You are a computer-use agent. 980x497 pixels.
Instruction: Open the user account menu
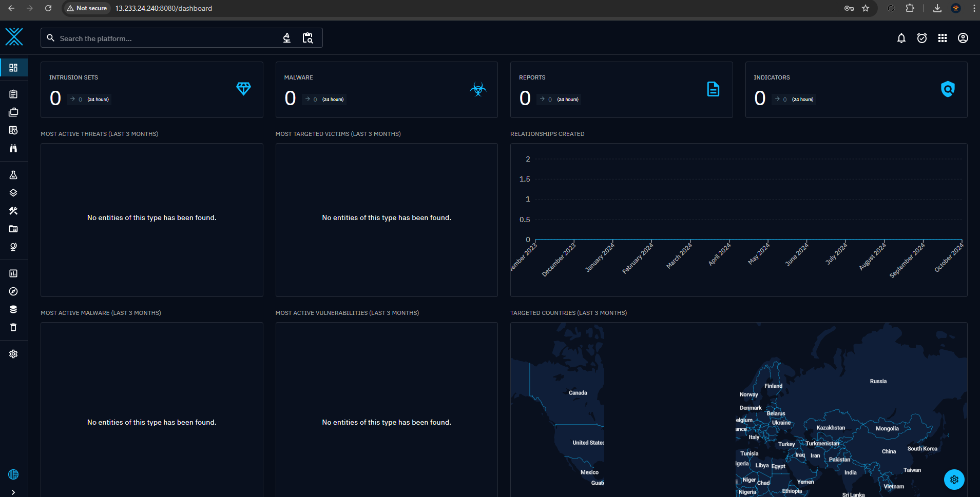(963, 38)
